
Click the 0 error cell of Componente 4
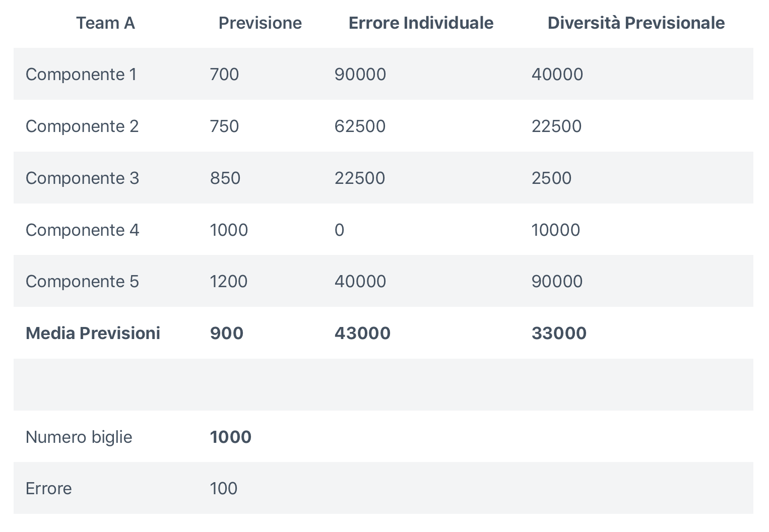click(339, 230)
